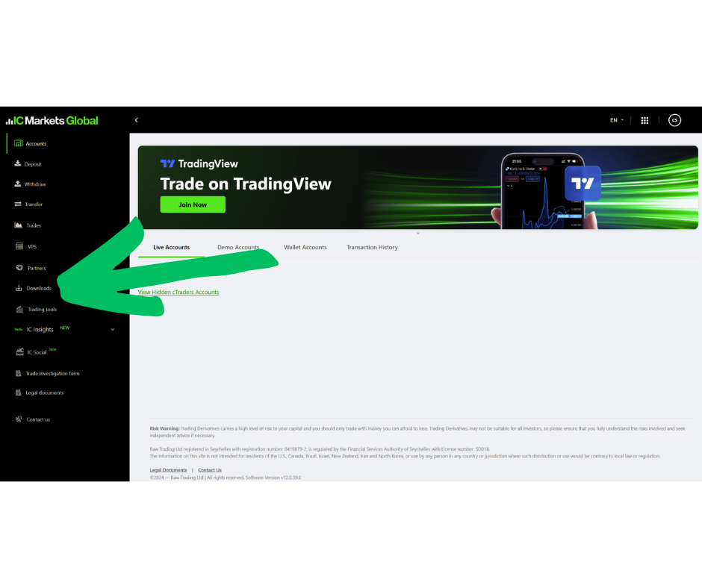
Task: Open the IC Social sidebar label
Action: (x=37, y=352)
